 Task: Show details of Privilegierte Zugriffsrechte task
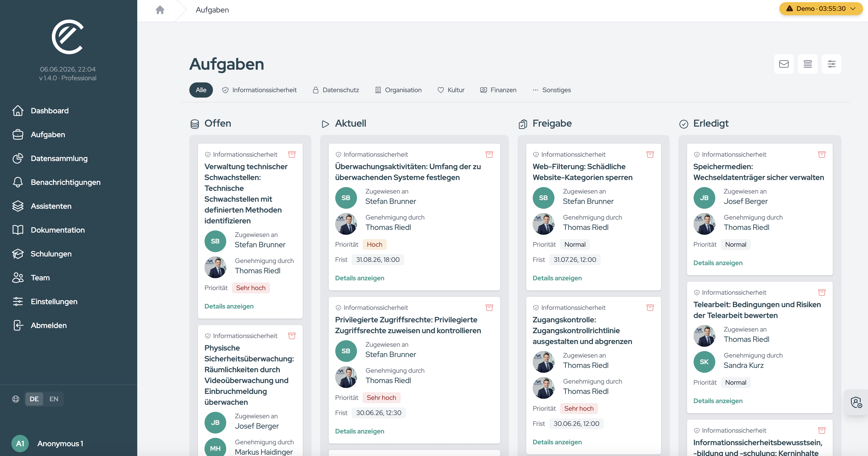(359, 431)
